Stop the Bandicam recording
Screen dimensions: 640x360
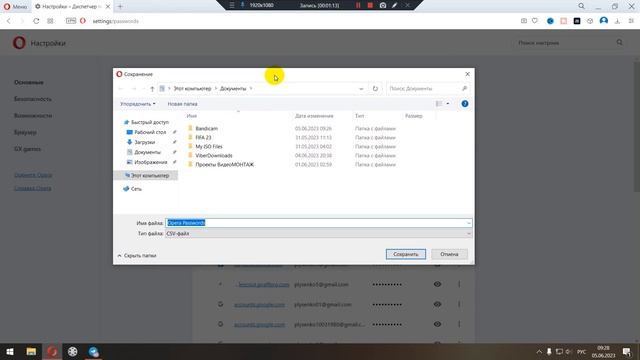click(370, 5)
